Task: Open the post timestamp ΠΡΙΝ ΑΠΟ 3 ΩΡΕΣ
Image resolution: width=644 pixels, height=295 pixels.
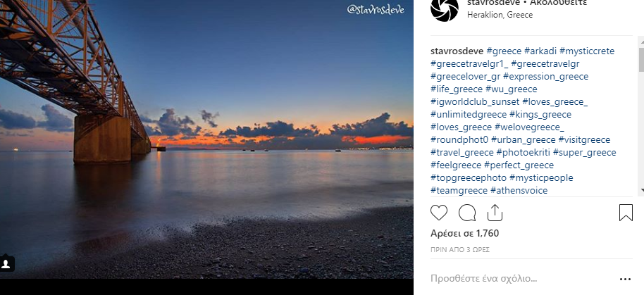Action: [460, 249]
